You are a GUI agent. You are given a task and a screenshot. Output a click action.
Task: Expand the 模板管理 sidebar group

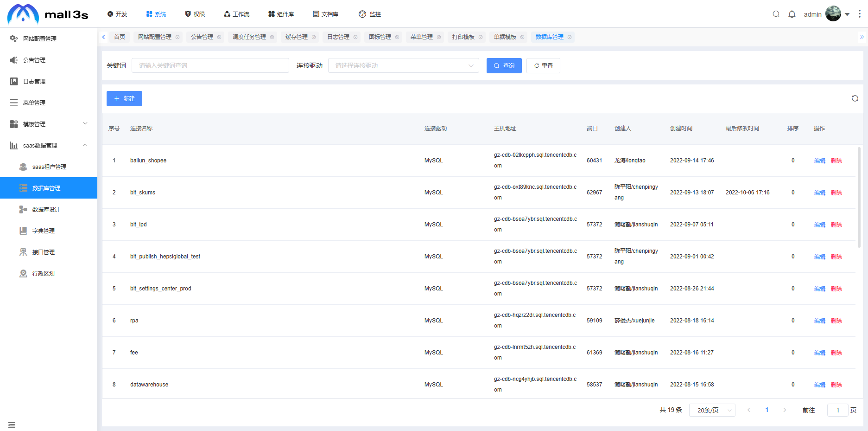pyautogui.click(x=49, y=124)
